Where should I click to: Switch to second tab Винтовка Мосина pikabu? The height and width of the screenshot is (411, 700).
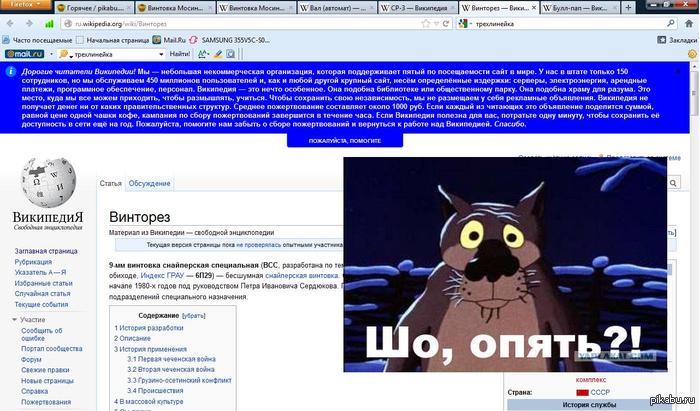175,8
